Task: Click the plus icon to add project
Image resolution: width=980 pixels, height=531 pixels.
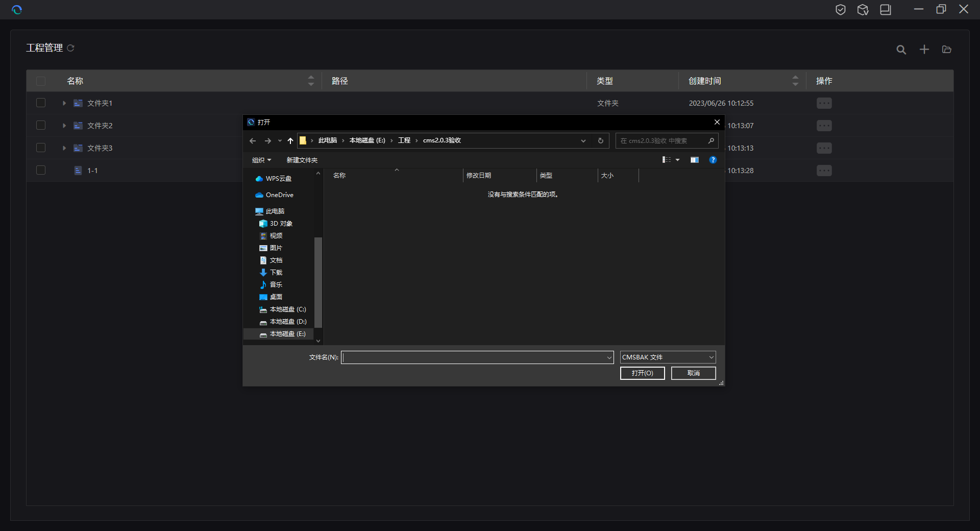Action: click(x=924, y=50)
